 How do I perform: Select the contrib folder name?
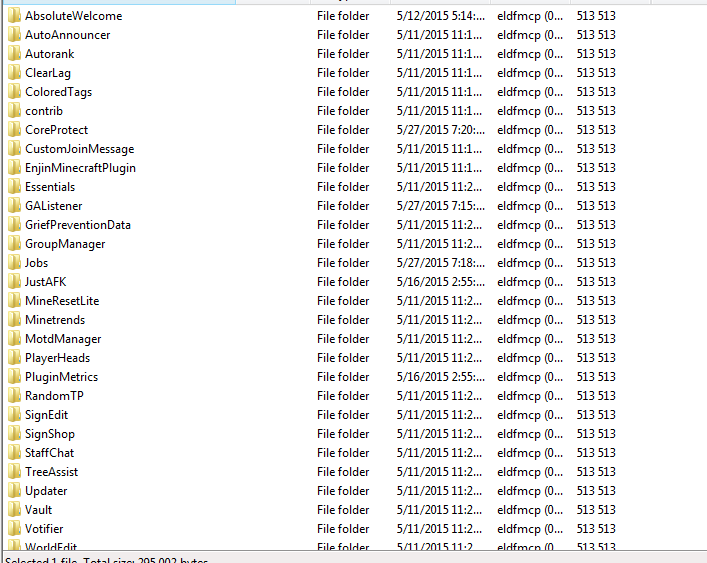44,110
